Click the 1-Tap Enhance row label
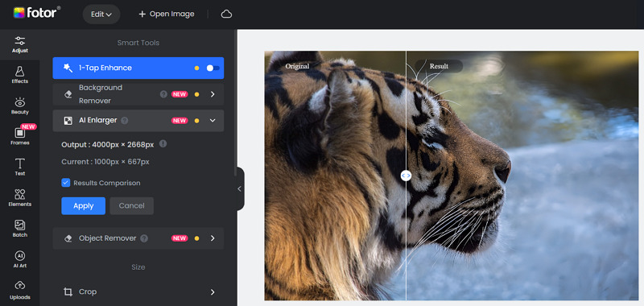The height and width of the screenshot is (306, 644). tap(105, 68)
